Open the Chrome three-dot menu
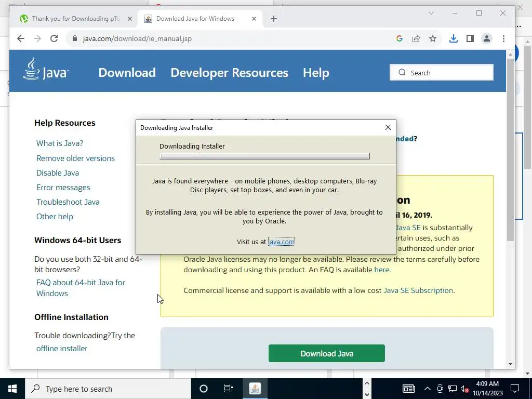The height and width of the screenshot is (399, 532). pyautogui.click(x=503, y=38)
